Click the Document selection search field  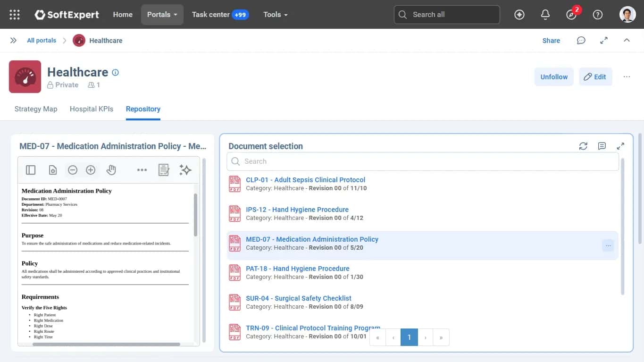point(423,161)
